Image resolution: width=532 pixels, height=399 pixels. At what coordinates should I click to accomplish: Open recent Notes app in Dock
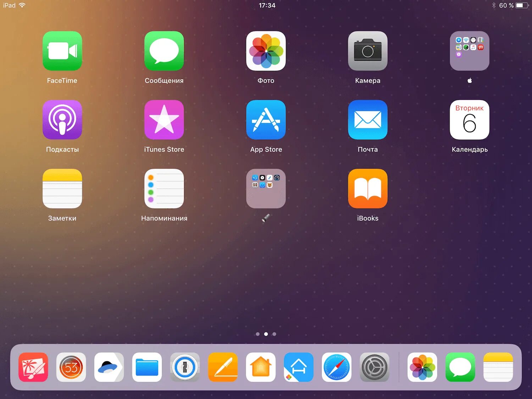[x=498, y=367]
